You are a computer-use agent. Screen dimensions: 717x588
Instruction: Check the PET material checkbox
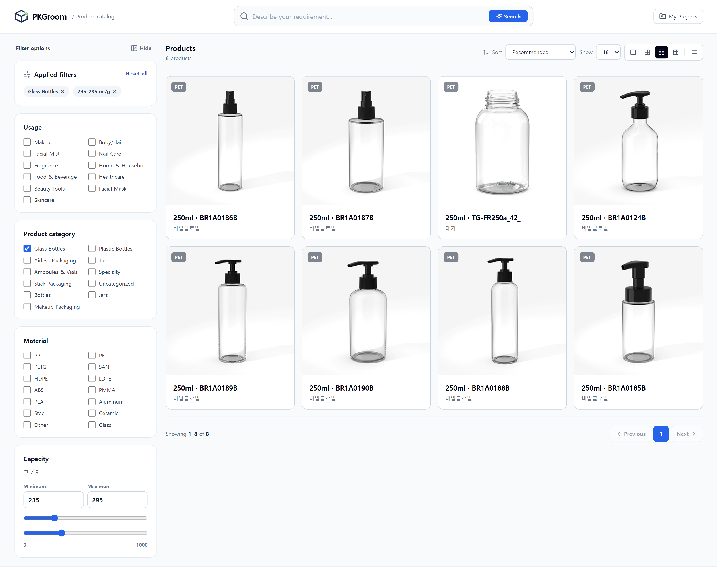pos(92,355)
